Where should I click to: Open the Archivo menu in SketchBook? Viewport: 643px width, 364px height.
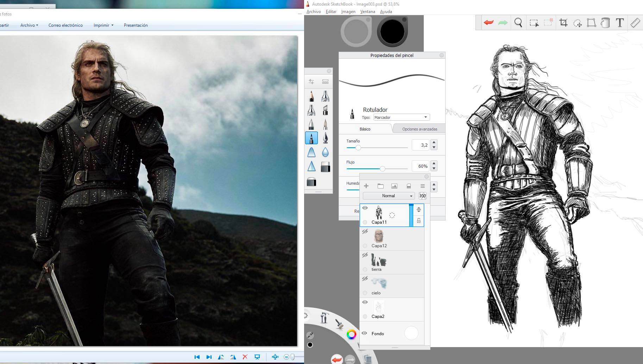314,12
